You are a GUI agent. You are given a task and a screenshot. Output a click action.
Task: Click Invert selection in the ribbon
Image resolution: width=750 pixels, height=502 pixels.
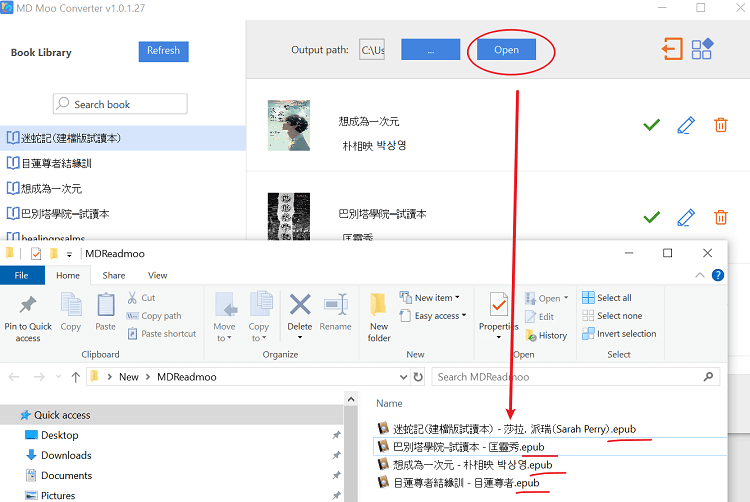619,334
